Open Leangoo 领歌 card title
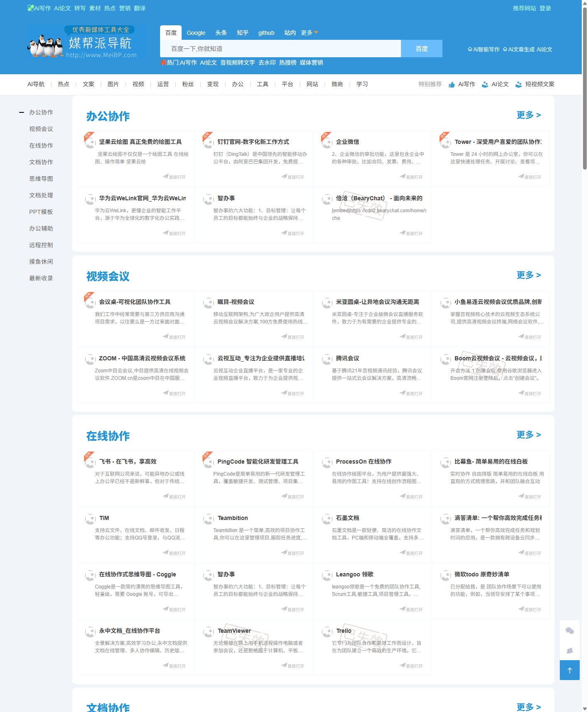 pyautogui.click(x=355, y=574)
